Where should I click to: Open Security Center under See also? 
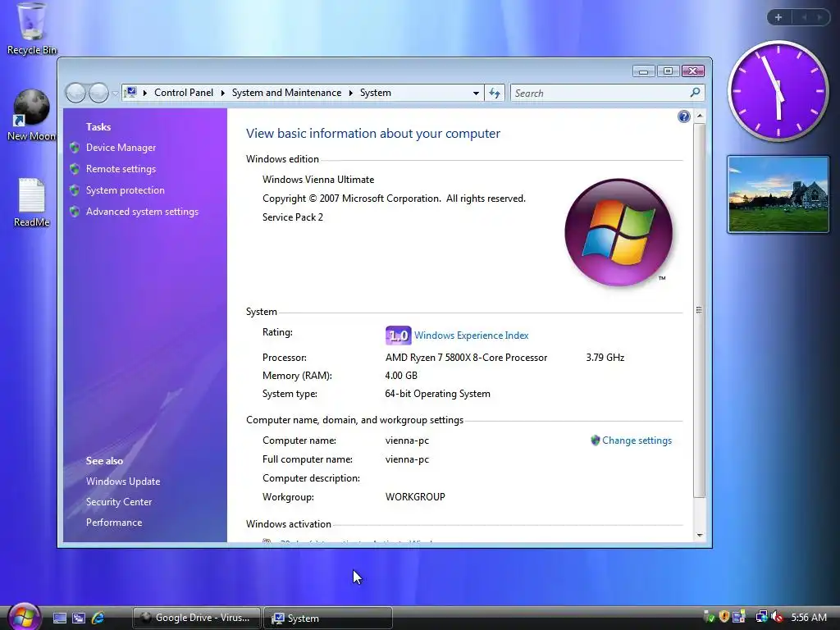(119, 502)
